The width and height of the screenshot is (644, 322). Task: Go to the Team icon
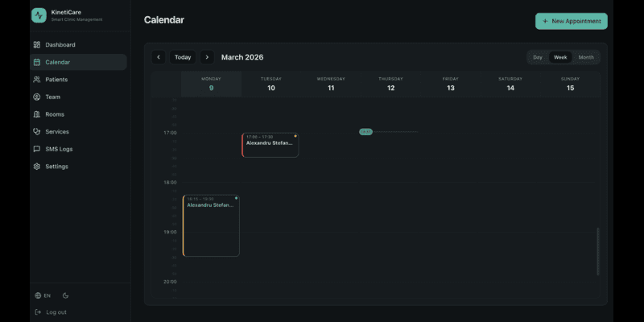tap(37, 97)
